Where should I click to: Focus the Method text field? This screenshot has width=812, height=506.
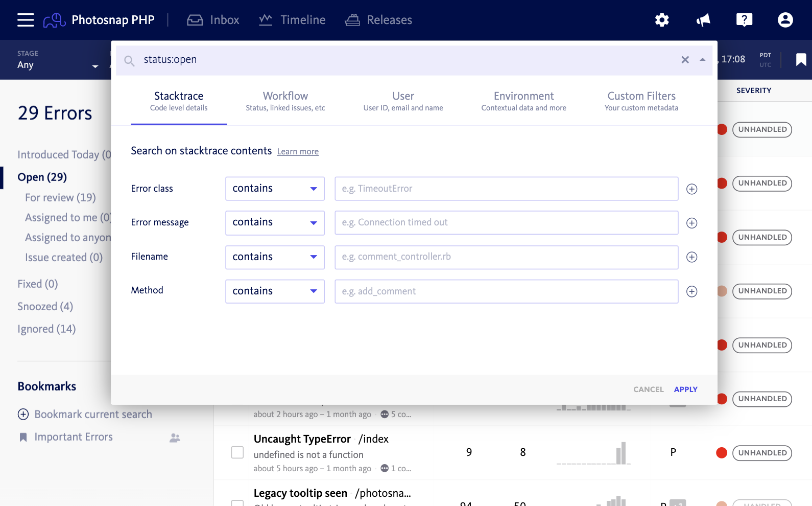point(506,291)
